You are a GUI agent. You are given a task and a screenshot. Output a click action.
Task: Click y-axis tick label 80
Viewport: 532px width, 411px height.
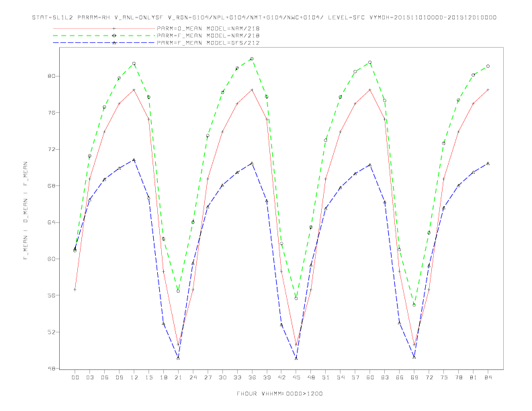click(51, 76)
